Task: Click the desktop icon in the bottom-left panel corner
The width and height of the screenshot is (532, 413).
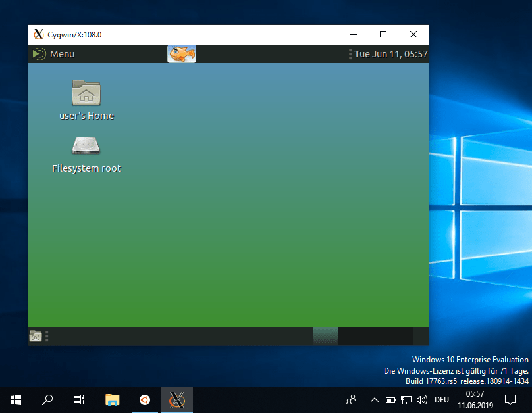Action: pos(36,336)
